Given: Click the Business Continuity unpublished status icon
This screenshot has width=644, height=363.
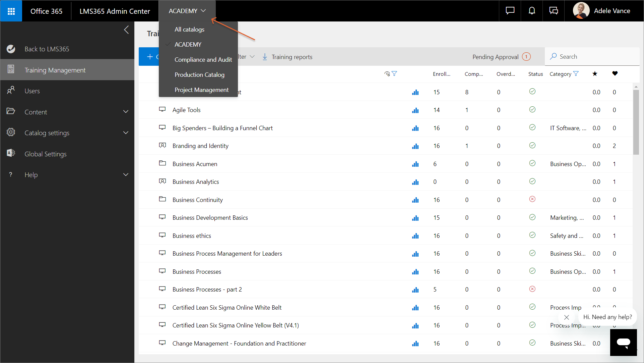Looking at the screenshot, I should click(532, 199).
